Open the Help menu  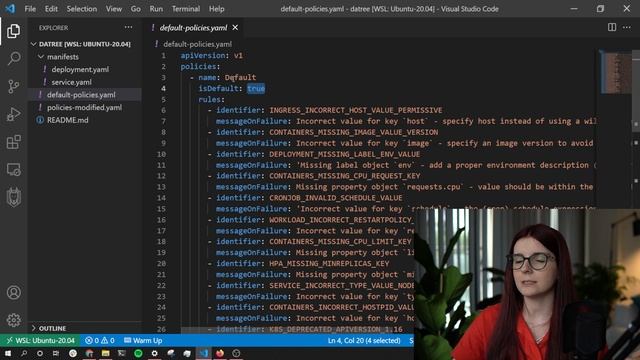tap(217, 9)
